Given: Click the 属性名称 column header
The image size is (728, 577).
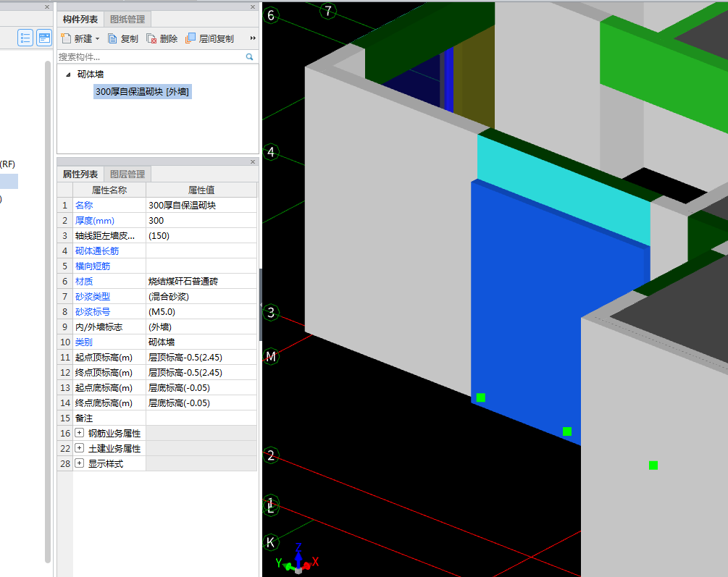Looking at the screenshot, I should click(x=109, y=190).
